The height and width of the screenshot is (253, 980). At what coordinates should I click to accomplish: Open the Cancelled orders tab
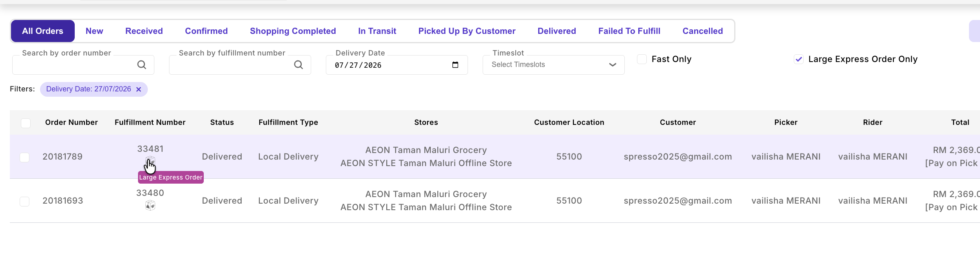[703, 31]
